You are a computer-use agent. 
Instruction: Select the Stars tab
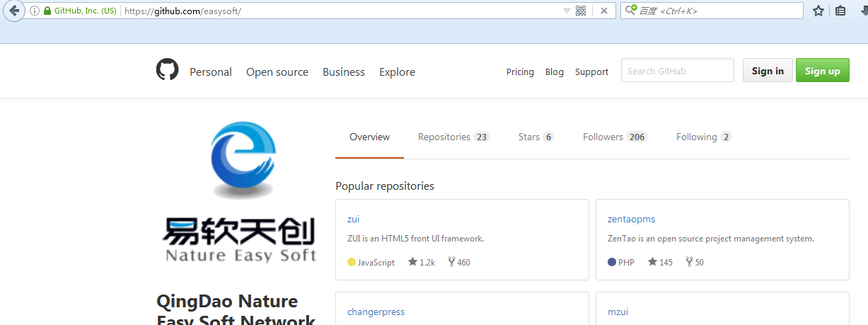(536, 137)
